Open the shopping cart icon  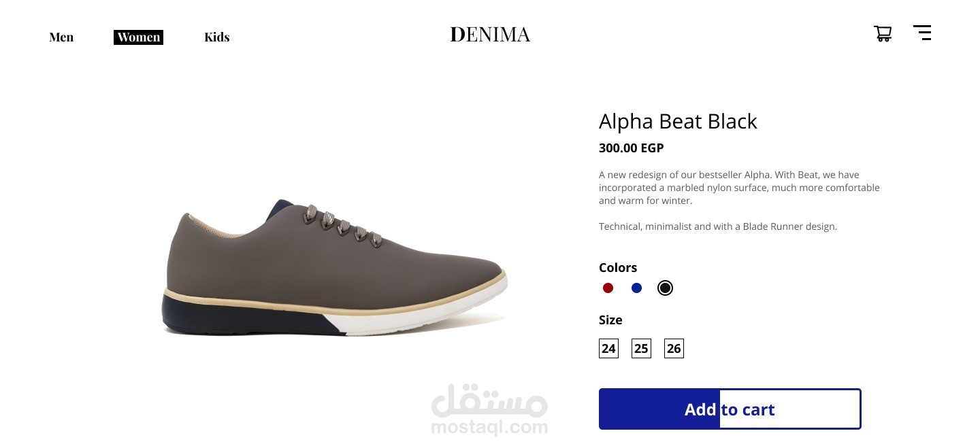[x=883, y=33]
